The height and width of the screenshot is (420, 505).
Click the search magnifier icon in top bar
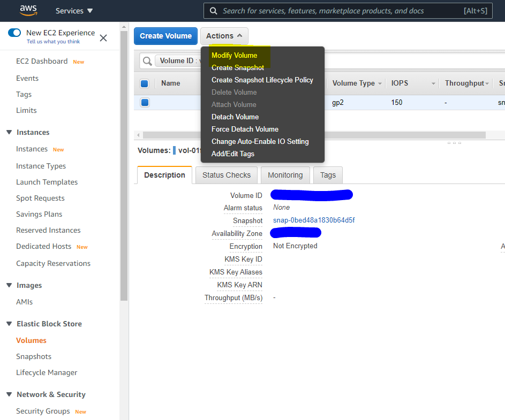pos(213,11)
